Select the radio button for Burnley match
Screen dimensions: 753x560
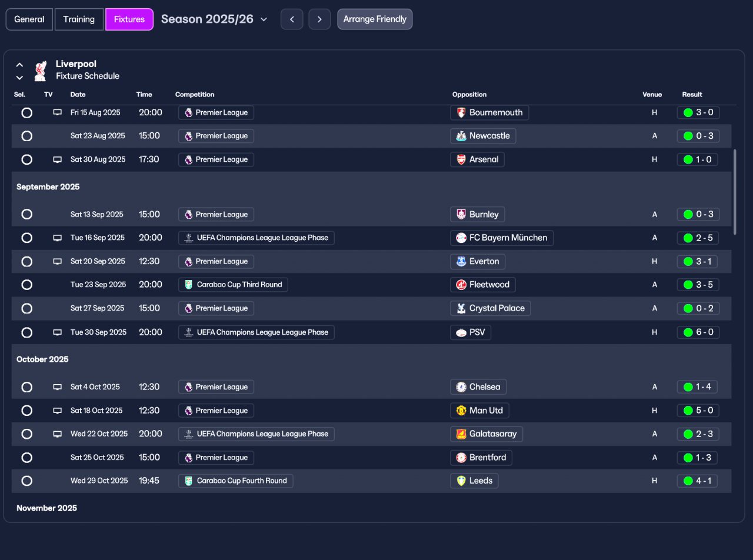click(26, 214)
